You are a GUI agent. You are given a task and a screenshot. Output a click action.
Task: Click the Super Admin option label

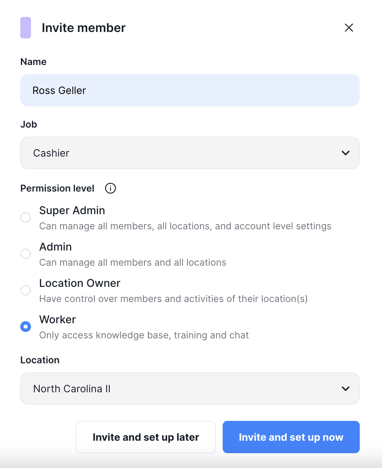pos(72,210)
